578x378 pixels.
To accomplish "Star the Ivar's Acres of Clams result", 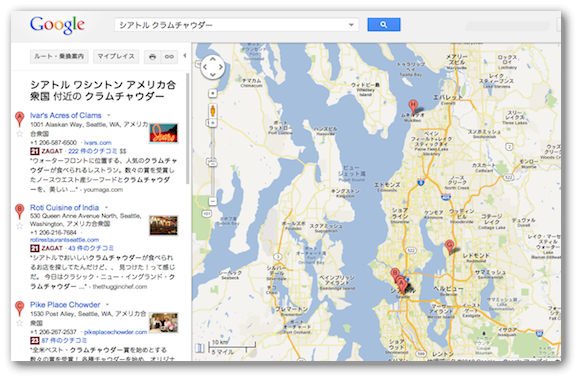I will pyautogui.click(x=20, y=133).
